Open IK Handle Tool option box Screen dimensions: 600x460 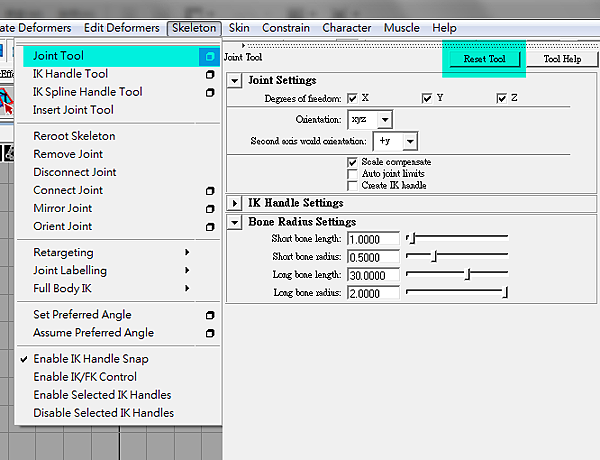pos(210,74)
